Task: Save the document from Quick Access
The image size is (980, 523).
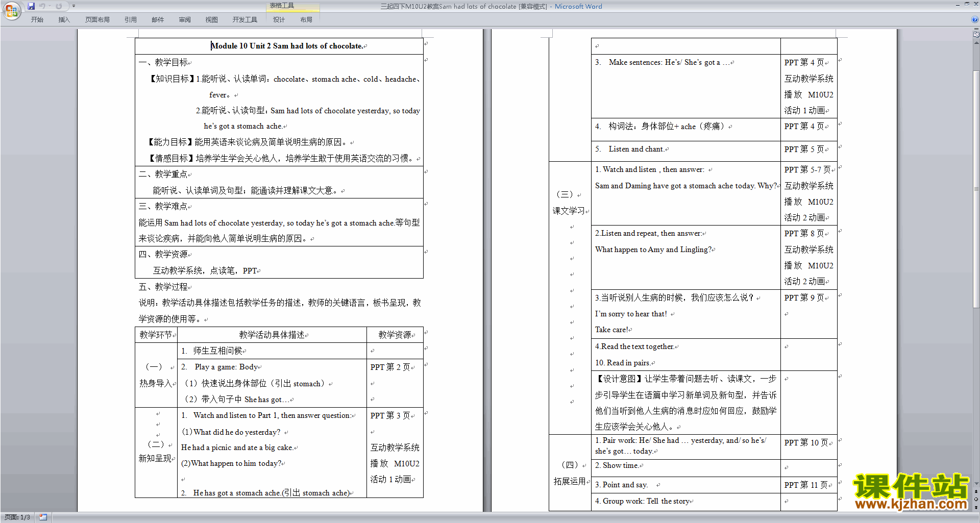Action: click(31, 6)
